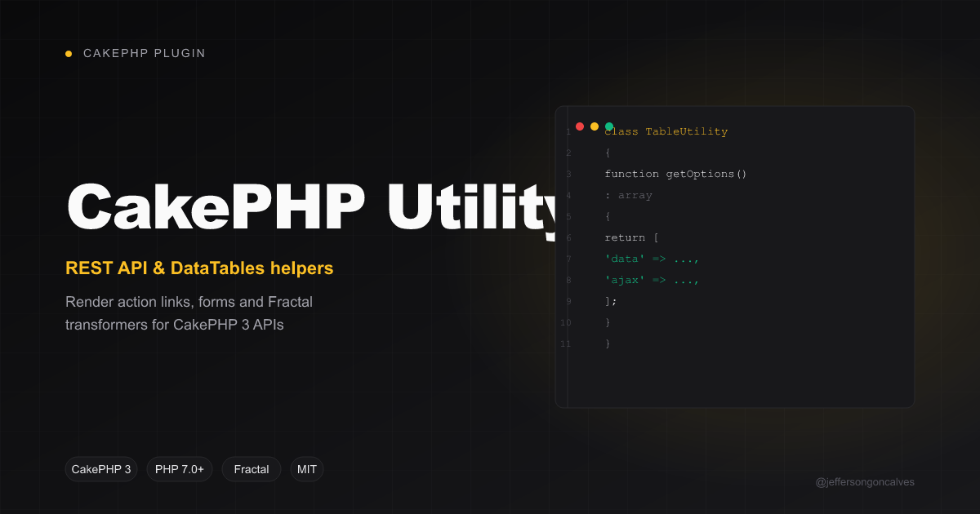The height and width of the screenshot is (514, 980).
Task: Click the 'ajax' => ..., code line
Action: (653, 280)
